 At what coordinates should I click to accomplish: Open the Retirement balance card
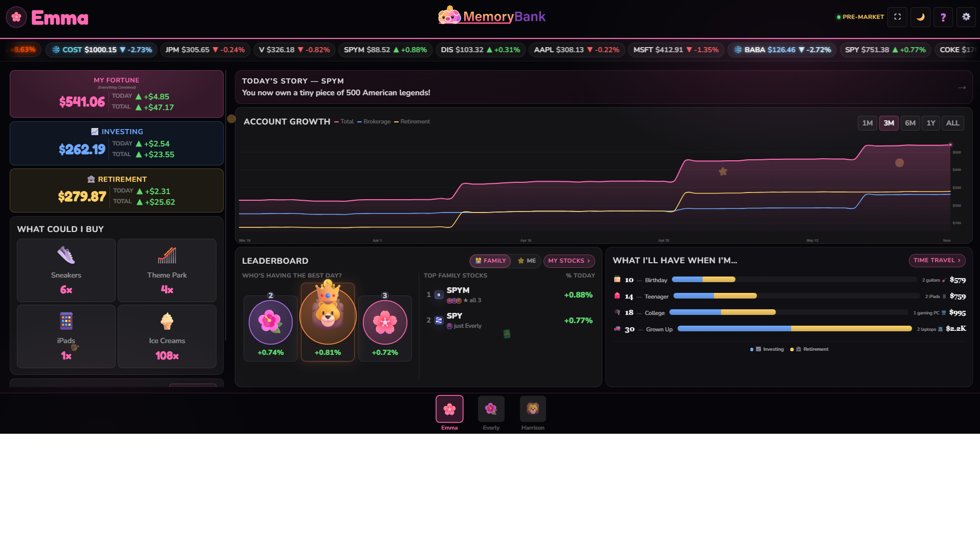tap(117, 190)
